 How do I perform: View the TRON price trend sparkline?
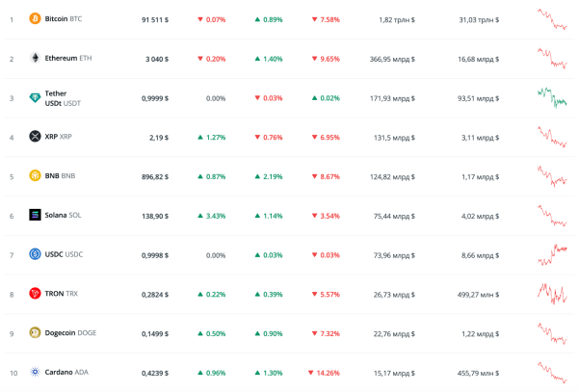point(552,294)
